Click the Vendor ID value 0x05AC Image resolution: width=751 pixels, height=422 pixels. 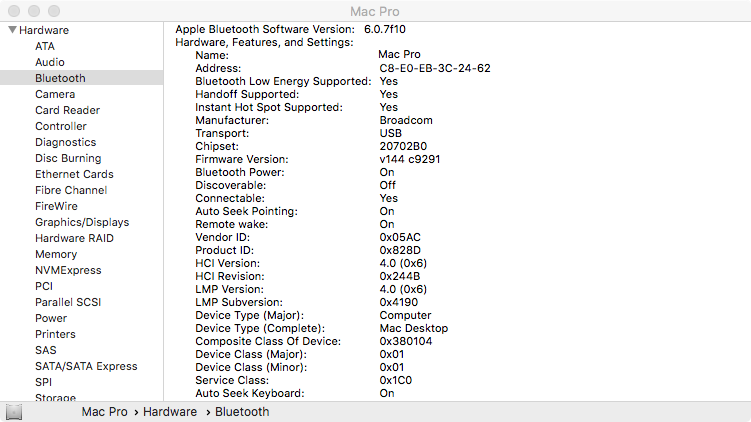tap(400, 237)
